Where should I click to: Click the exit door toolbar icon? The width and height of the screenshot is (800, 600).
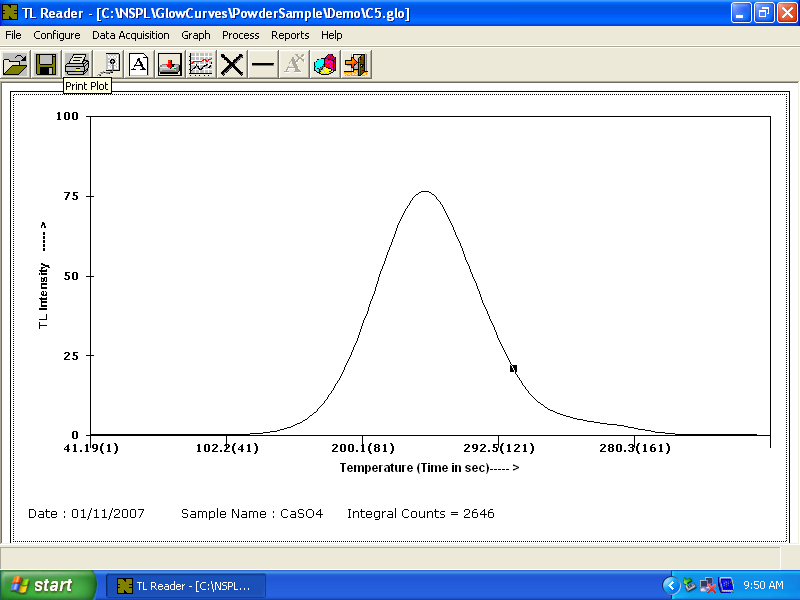356,65
